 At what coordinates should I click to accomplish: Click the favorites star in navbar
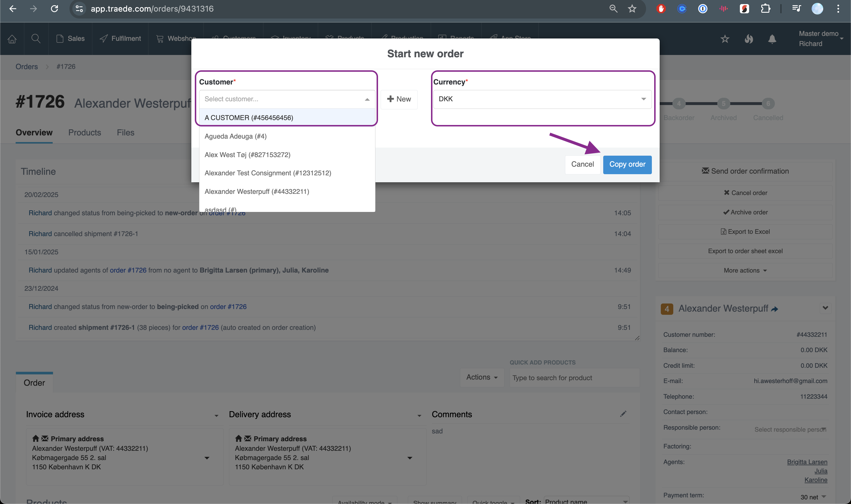tap(725, 39)
